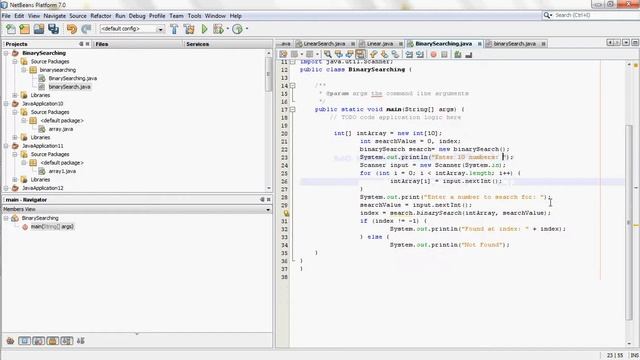Click the Find Selection magnifier in editor toolbar
640x360 pixels.
point(328,54)
